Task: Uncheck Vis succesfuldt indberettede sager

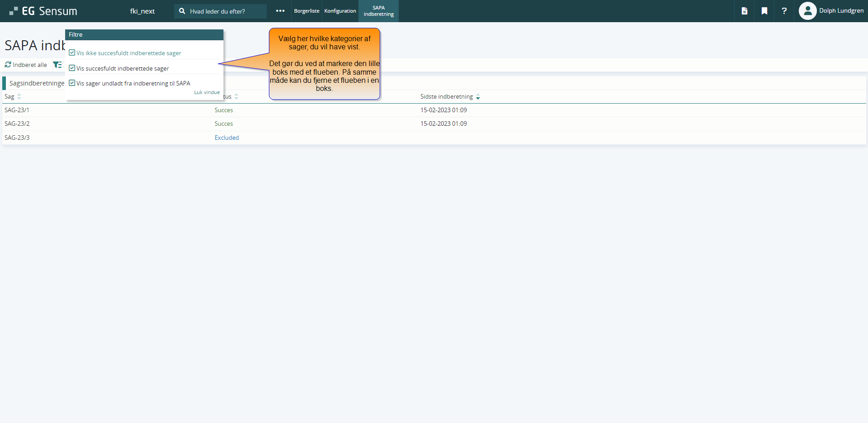Action: click(72, 68)
